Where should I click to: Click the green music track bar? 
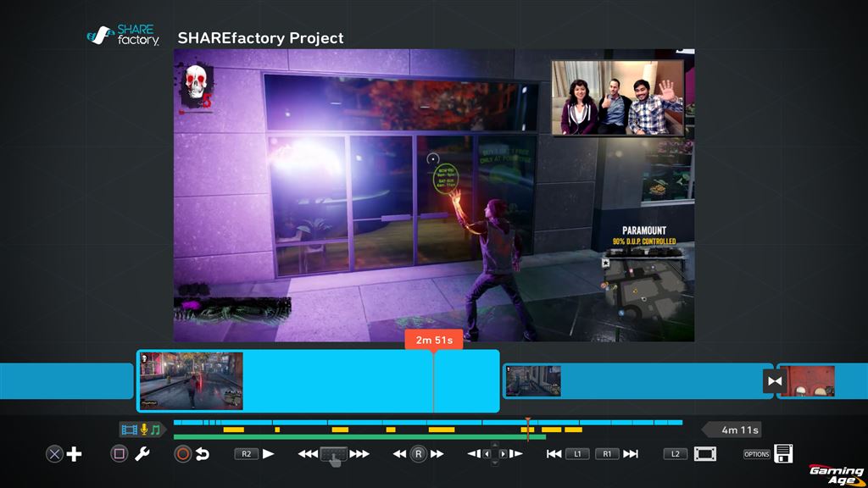359,437
